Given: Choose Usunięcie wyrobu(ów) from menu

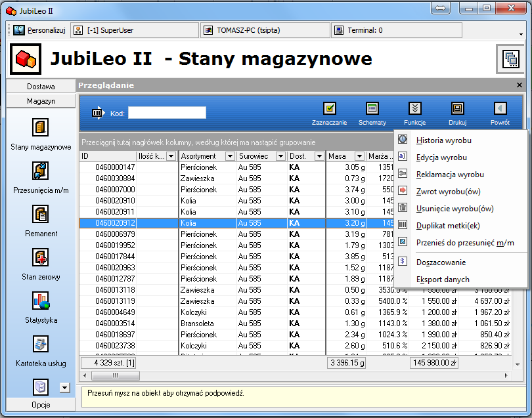Looking at the screenshot, I should point(461,209).
